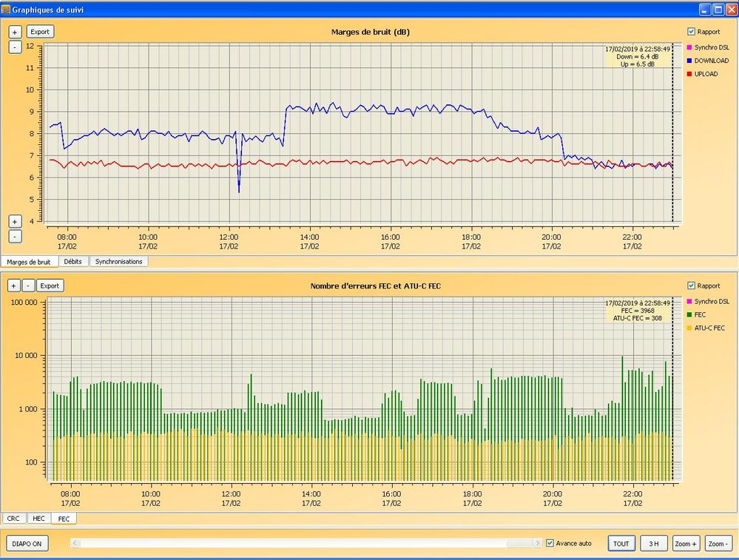The image size is (739, 560).
Task: Open the CRC tab
Action: 13,518
